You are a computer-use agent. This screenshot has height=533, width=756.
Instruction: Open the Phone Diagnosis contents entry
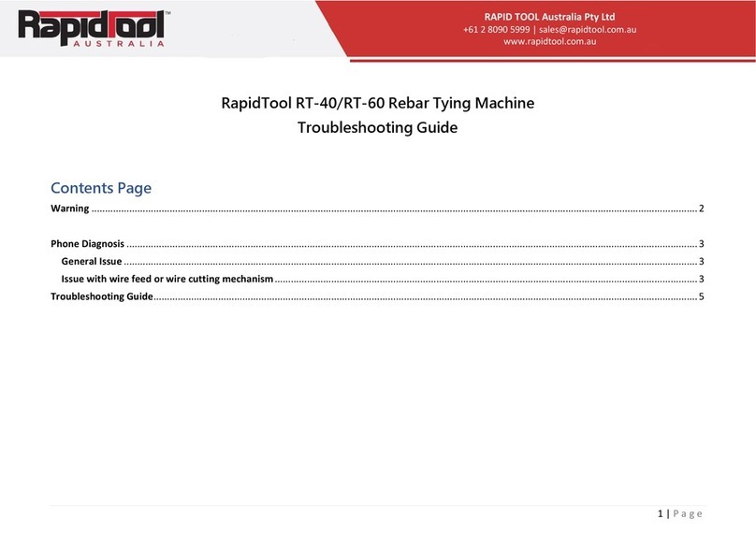377,244
